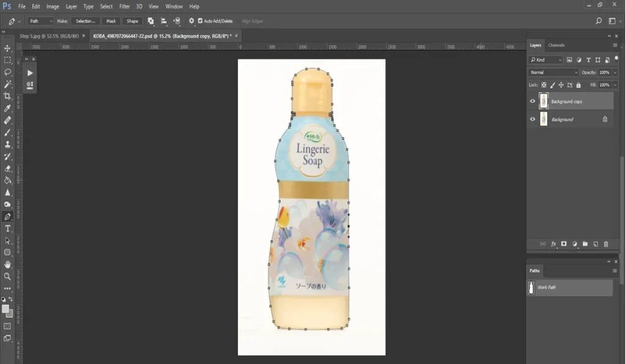Viewport: 625px width, 364px height.
Task: Toggle Quick Mask mode icon
Action: [x=7, y=326]
